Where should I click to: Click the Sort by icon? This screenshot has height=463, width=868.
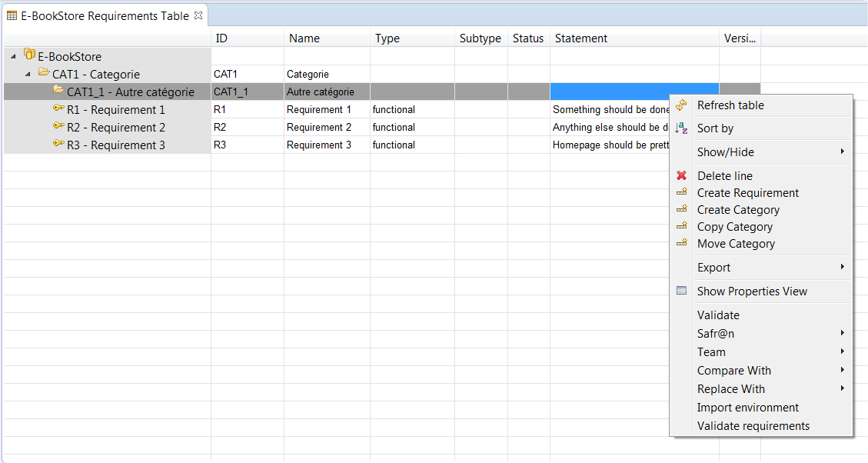click(681, 128)
